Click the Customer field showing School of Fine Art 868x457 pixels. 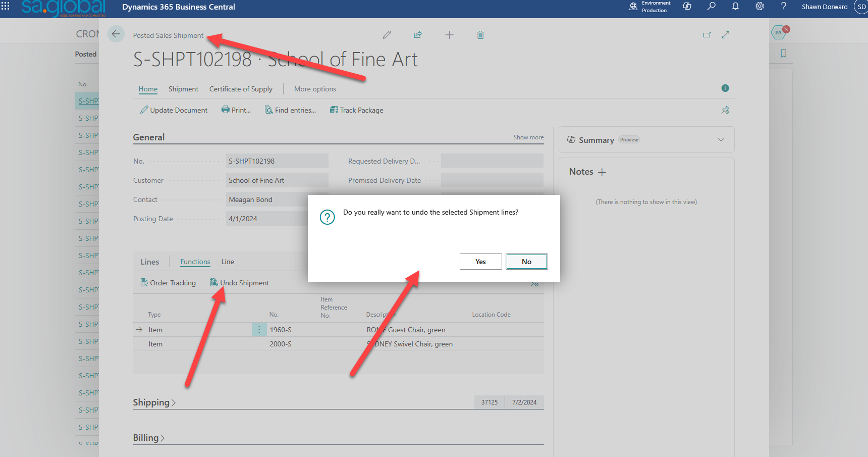[277, 180]
